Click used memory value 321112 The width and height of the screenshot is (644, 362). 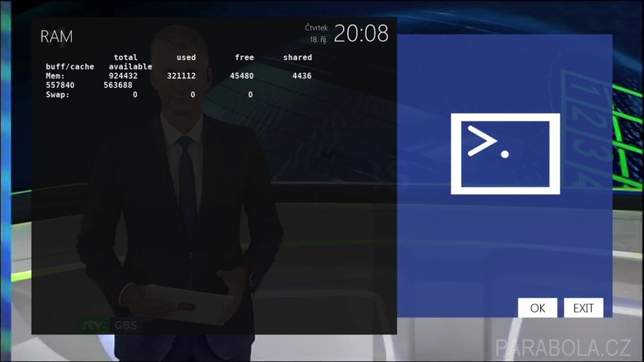pyautogui.click(x=181, y=76)
